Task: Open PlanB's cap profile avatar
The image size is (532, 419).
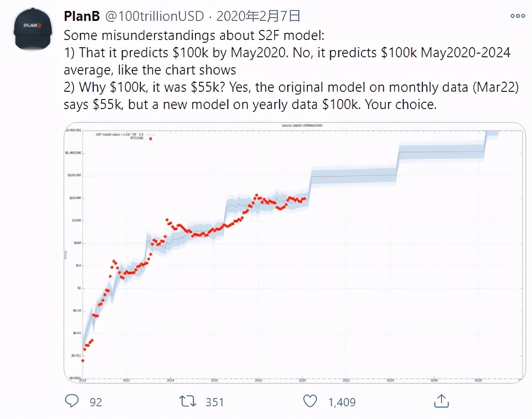Action: coord(33,29)
